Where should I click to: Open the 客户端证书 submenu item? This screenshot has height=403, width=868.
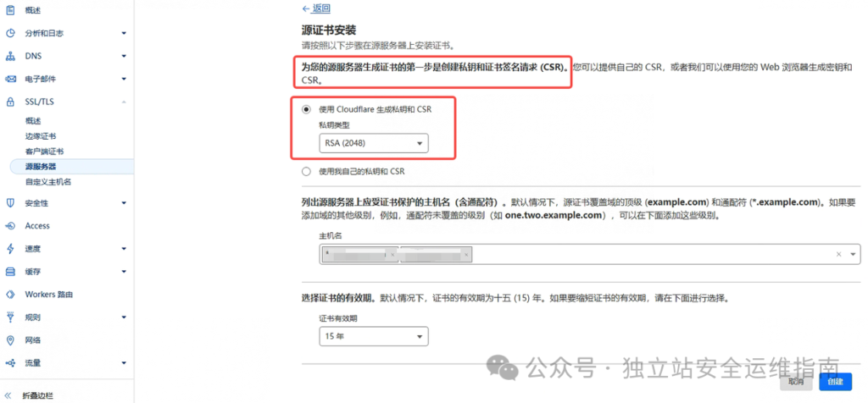tap(44, 152)
